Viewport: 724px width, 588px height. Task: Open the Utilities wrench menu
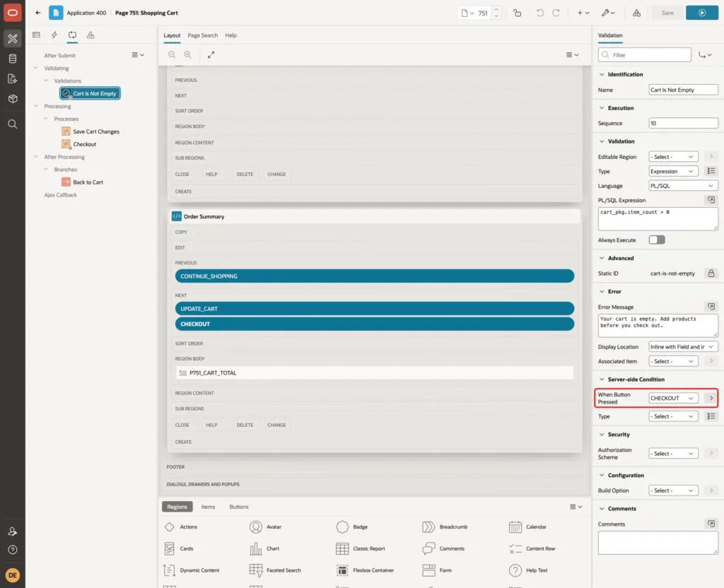[608, 13]
